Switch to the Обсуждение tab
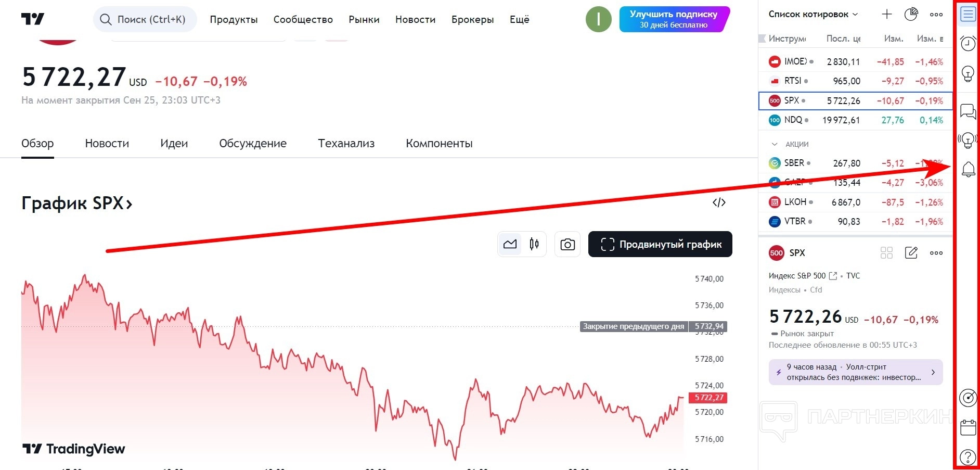The image size is (980, 470). click(253, 144)
